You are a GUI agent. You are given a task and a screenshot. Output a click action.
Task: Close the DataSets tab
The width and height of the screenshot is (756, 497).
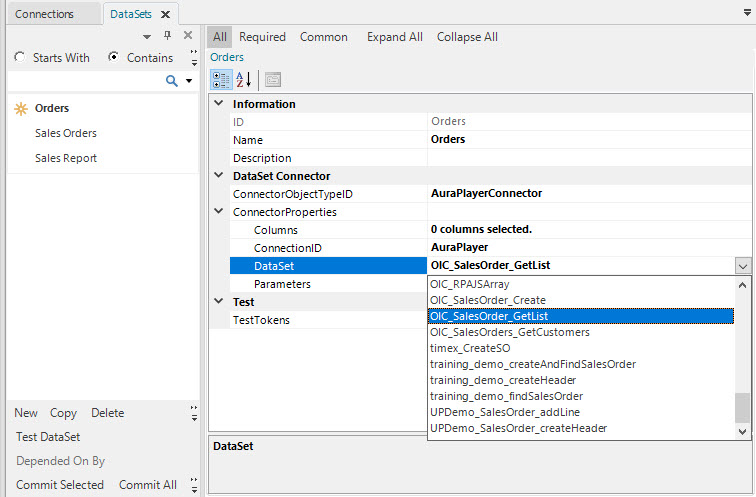tap(165, 14)
